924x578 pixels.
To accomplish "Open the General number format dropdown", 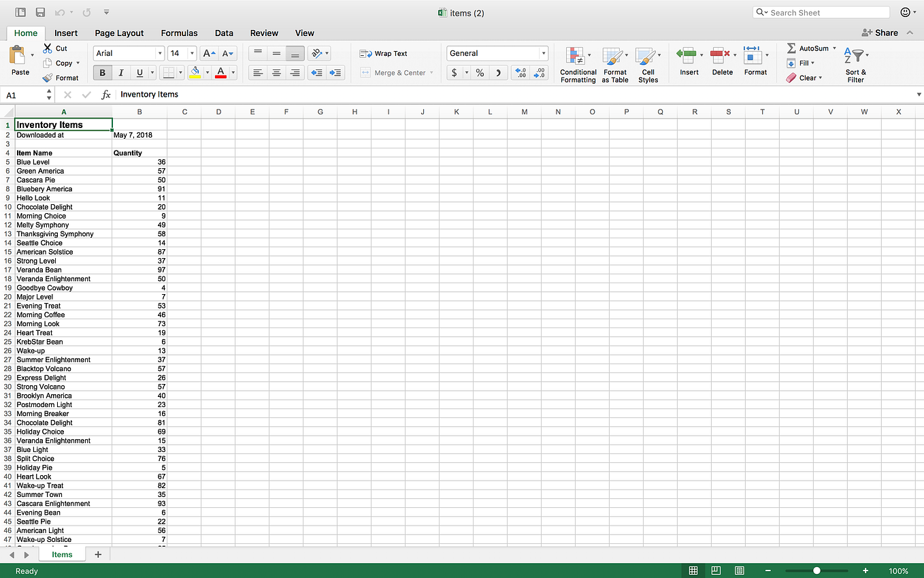I will pyautogui.click(x=542, y=53).
